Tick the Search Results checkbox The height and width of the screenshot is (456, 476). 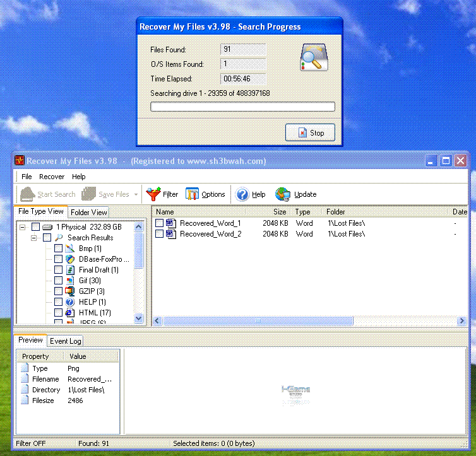[x=47, y=237]
